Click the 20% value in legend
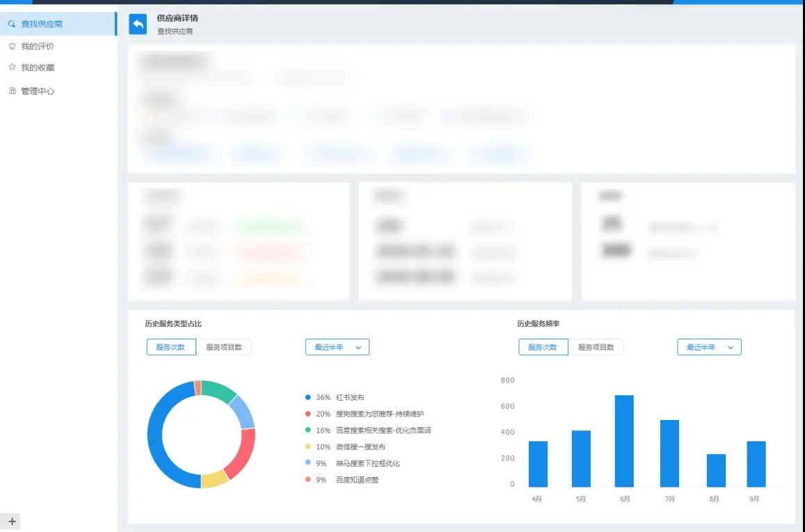 324,414
